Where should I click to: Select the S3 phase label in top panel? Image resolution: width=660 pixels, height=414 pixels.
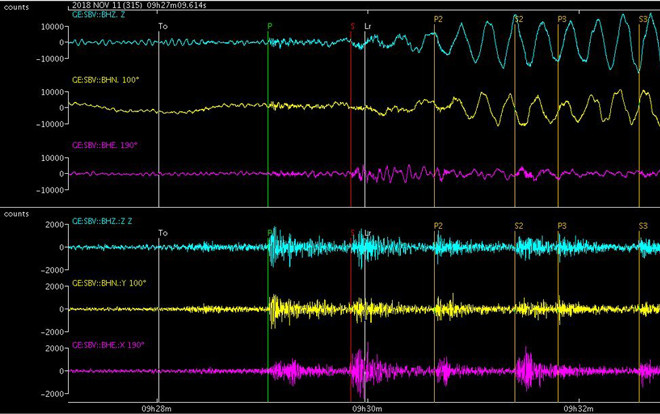[x=643, y=19]
